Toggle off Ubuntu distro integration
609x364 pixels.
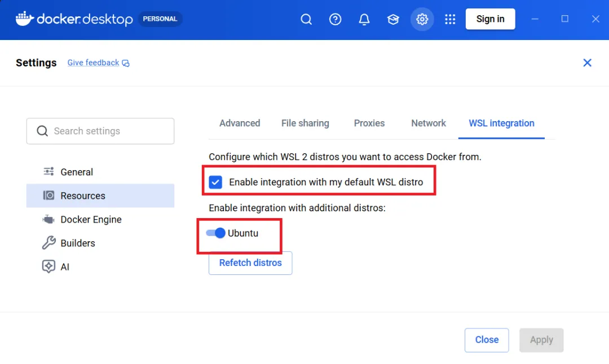[x=215, y=233]
